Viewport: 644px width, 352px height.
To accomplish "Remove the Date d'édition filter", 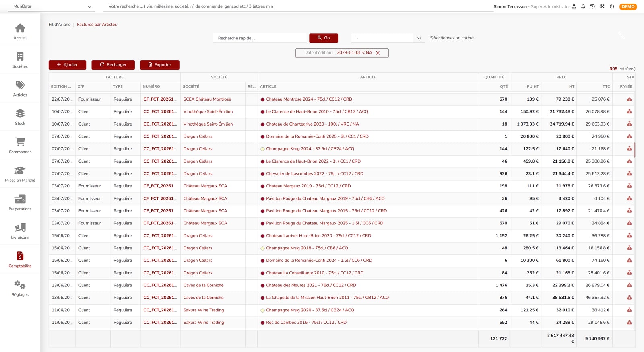I will [x=378, y=53].
